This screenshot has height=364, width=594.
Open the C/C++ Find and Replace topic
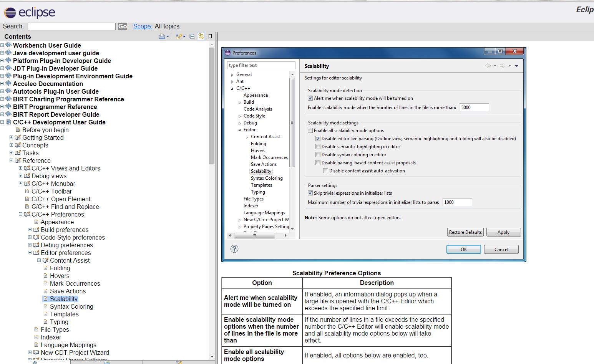pyautogui.click(x=65, y=207)
